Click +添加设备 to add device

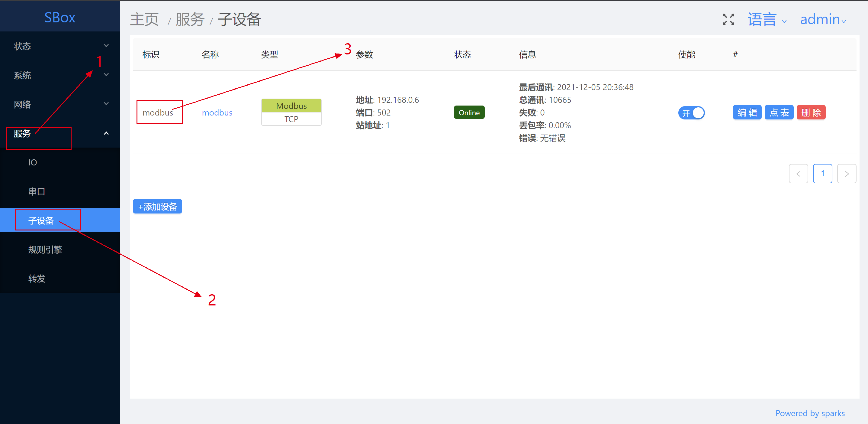157,207
